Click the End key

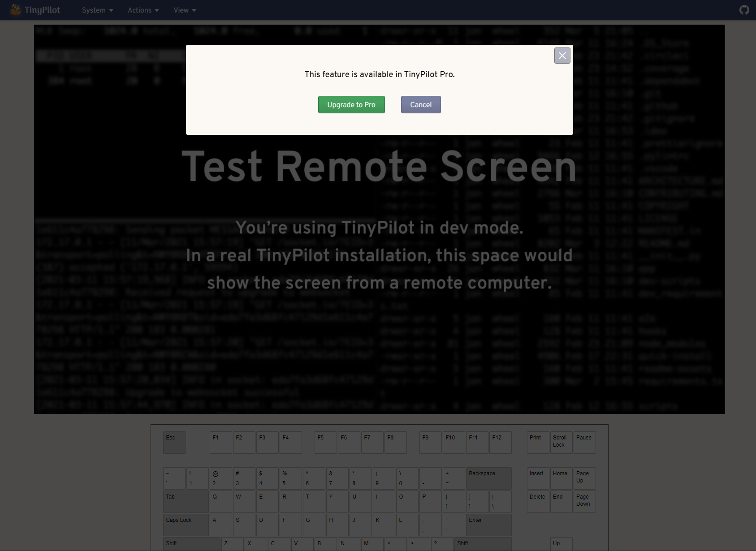pos(562,502)
